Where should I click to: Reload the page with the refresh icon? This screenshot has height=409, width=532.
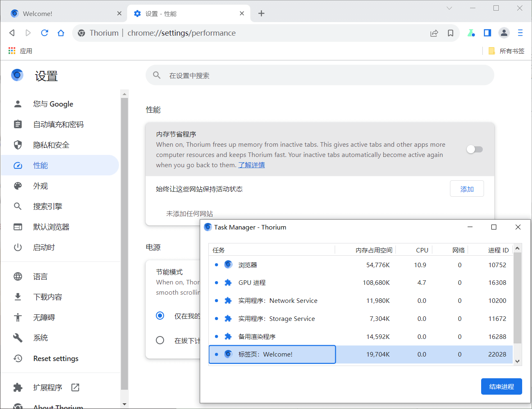click(45, 33)
